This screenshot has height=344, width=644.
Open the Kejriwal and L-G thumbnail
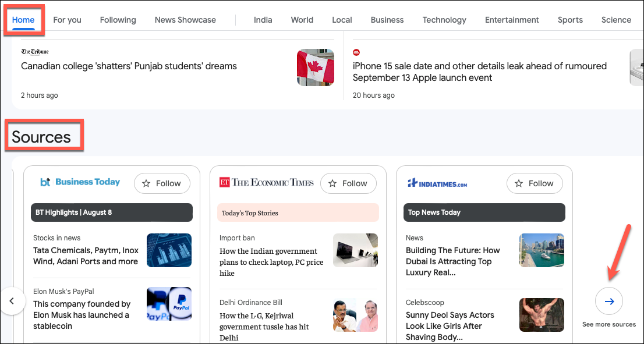point(355,315)
